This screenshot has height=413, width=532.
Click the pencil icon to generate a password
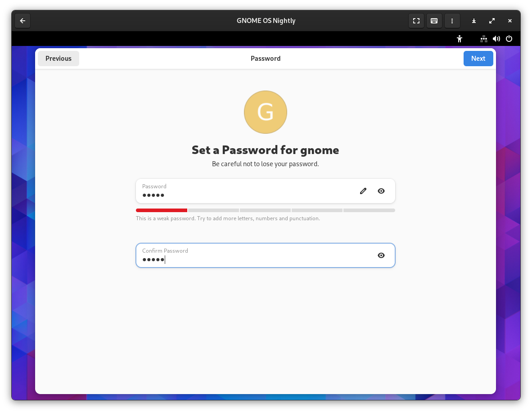(363, 191)
